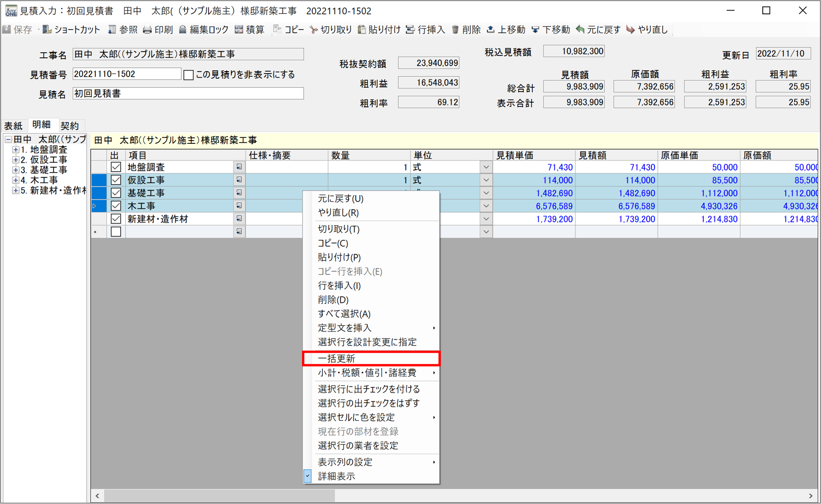This screenshot has width=821, height=504.
Task: Click the 保存 save icon in toolbar
Action: click(7, 30)
